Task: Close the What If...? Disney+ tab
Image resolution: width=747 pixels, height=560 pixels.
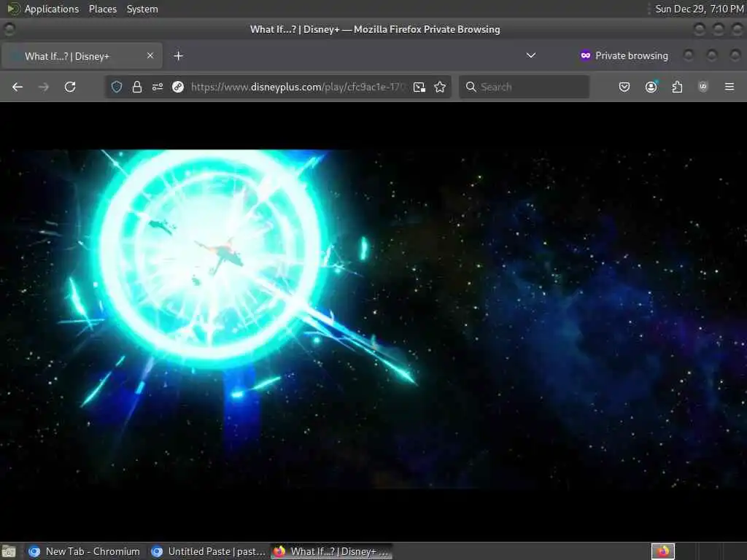Action: 150,55
